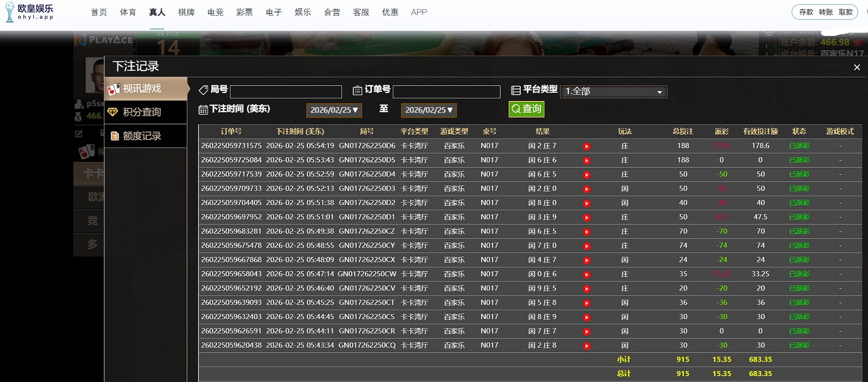Click the 欧皇娱乐 trophy logo
This screenshot has width=868, height=382.
pyautogui.click(x=10, y=12)
